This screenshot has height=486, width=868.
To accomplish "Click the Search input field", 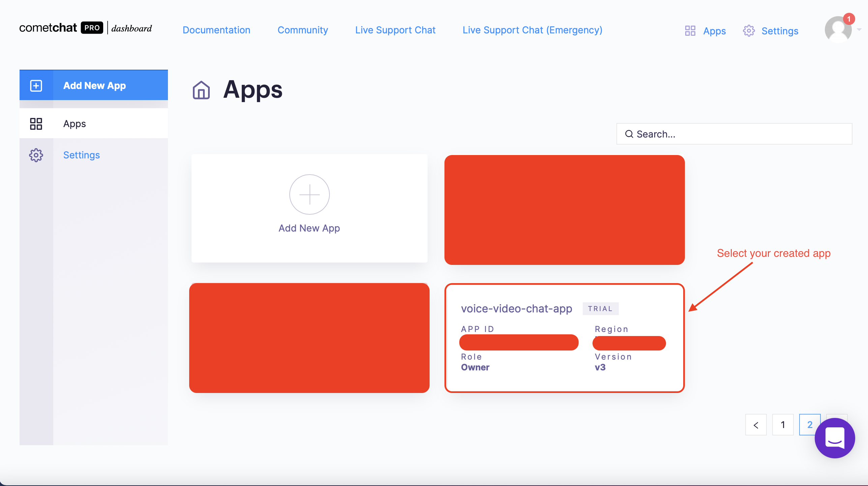I will coord(734,133).
